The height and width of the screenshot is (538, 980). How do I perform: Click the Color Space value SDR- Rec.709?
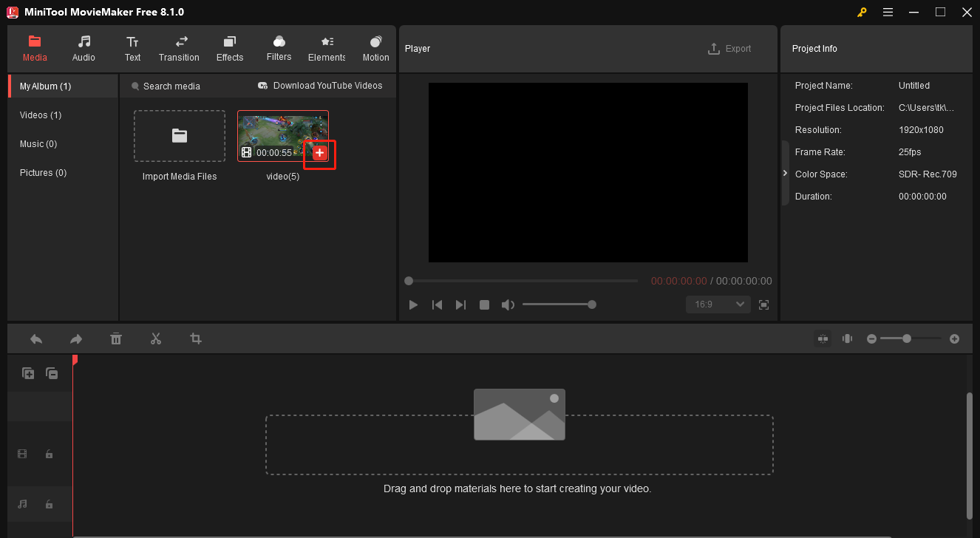pos(928,174)
